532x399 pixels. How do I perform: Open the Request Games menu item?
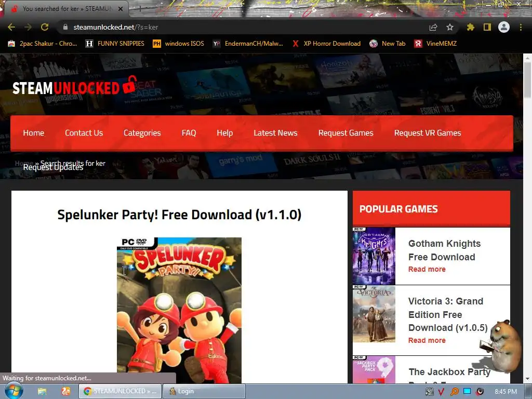click(x=345, y=133)
